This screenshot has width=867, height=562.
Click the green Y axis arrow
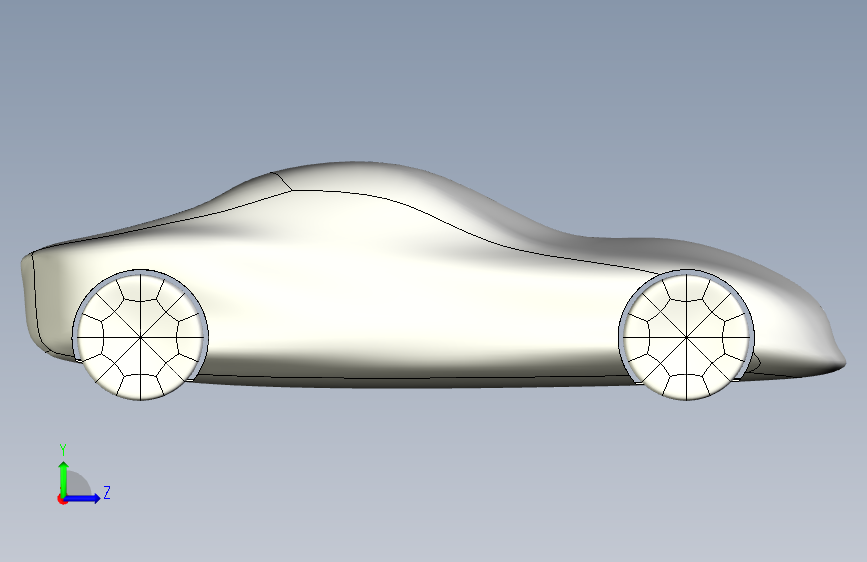coord(64,478)
